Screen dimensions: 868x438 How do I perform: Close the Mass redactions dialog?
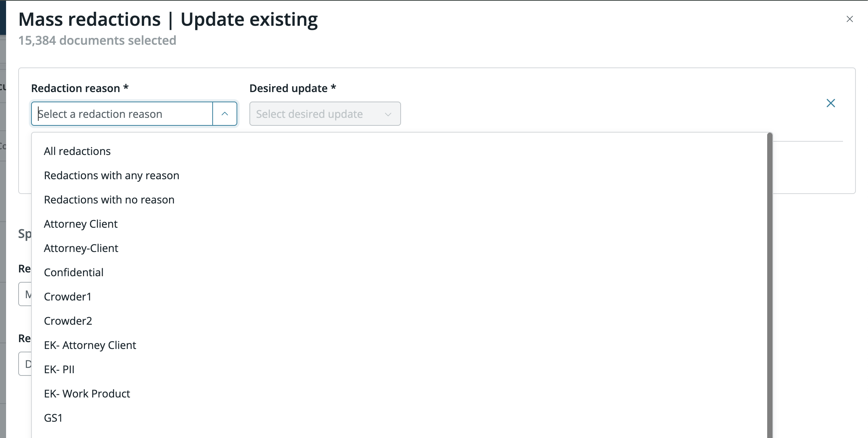click(849, 19)
